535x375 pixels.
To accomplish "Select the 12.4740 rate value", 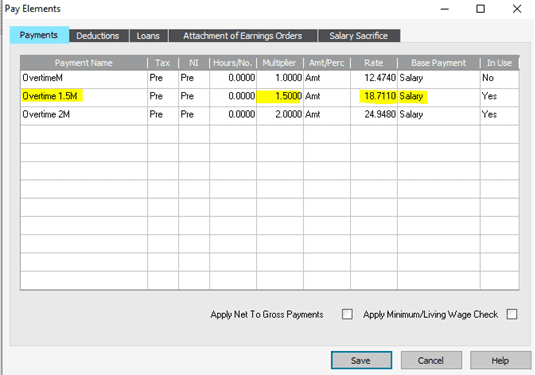I will click(x=374, y=78).
